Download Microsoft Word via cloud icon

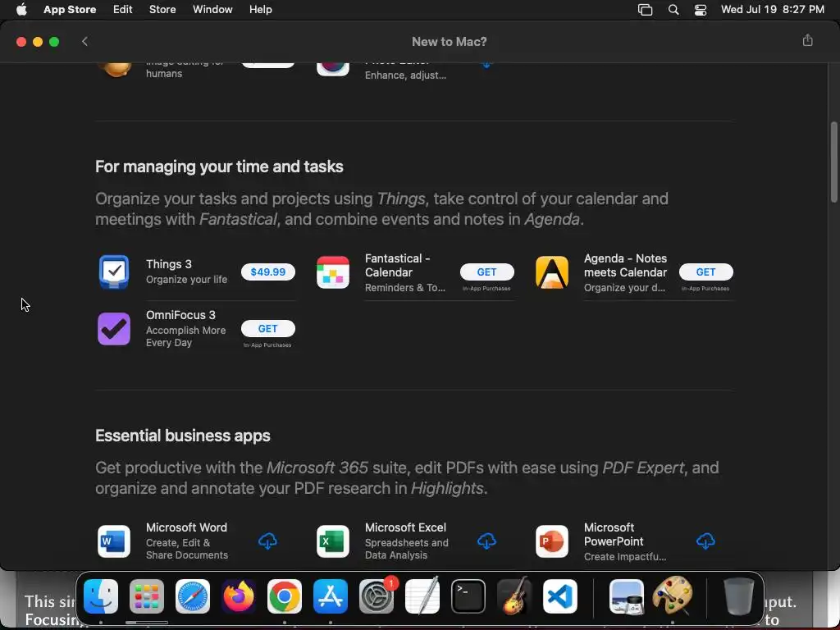pyautogui.click(x=268, y=541)
